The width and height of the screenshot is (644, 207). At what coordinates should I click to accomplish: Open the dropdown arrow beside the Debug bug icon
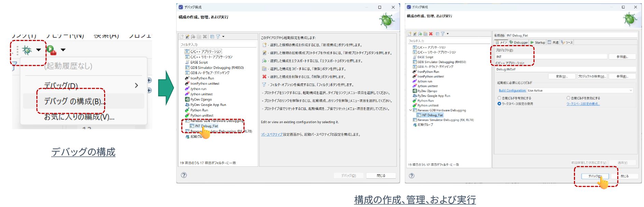39,50
